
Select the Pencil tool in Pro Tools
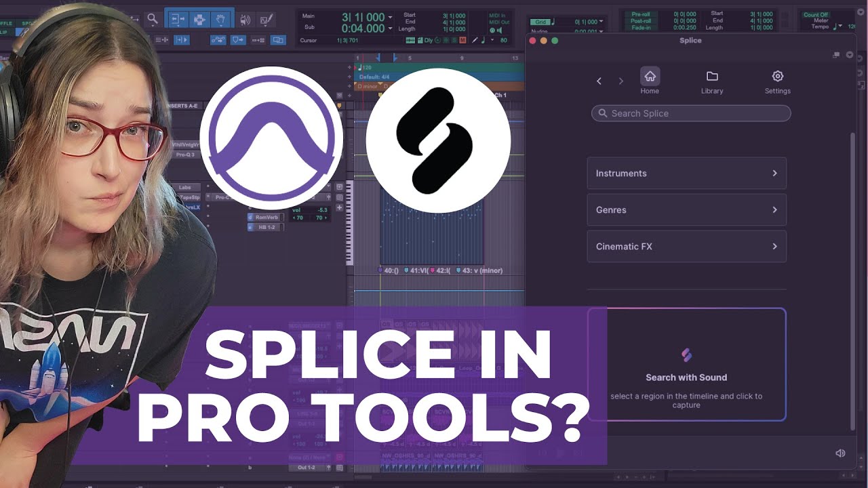(x=267, y=20)
